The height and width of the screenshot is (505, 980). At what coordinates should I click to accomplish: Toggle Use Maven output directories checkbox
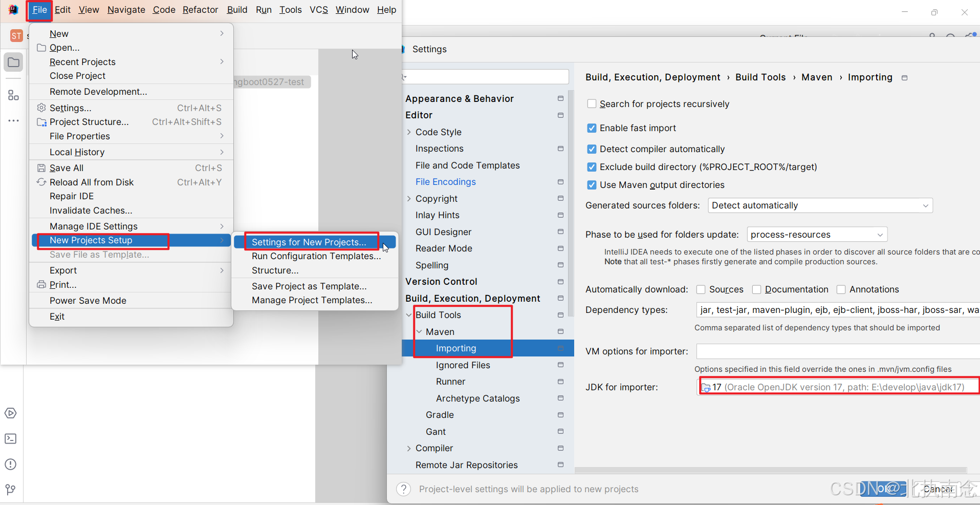pyautogui.click(x=592, y=185)
